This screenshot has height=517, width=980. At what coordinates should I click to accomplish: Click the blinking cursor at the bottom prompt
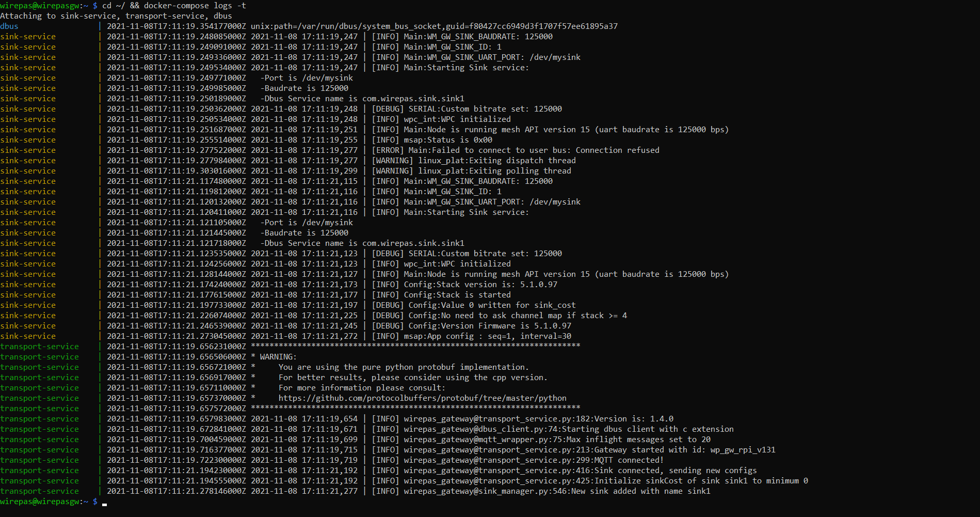104,502
